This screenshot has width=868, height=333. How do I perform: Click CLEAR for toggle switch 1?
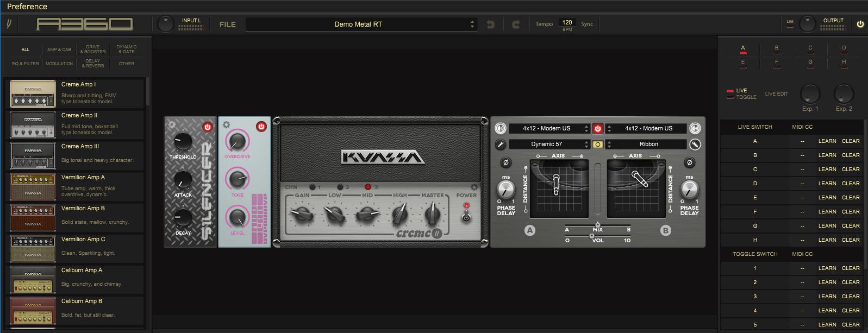coord(850,268)
